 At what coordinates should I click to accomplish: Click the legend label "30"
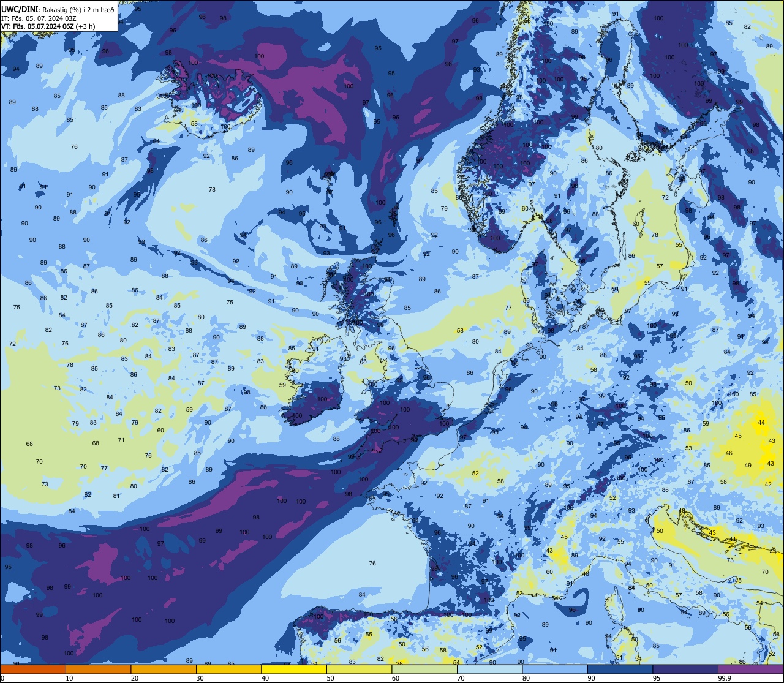click(200, 678)
